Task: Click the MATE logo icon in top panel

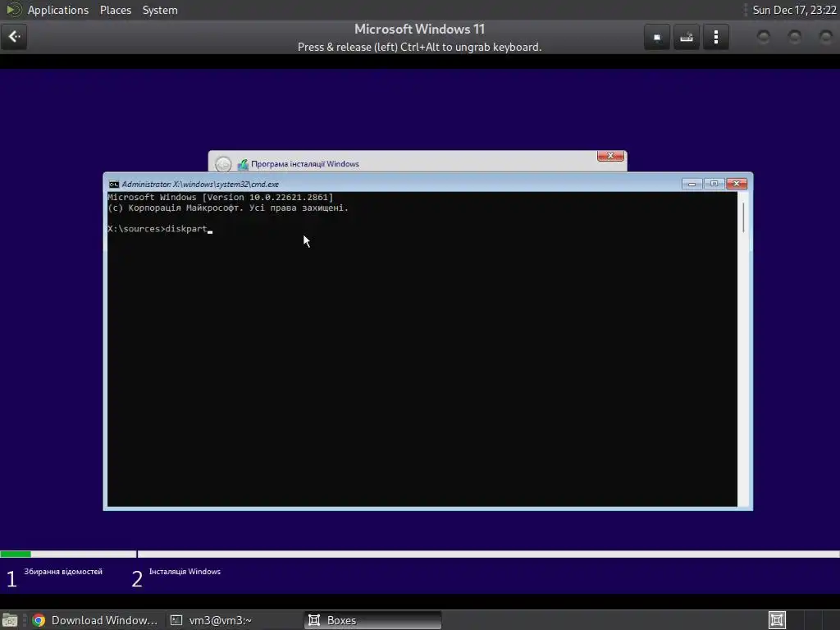Action: click(13, 10)
